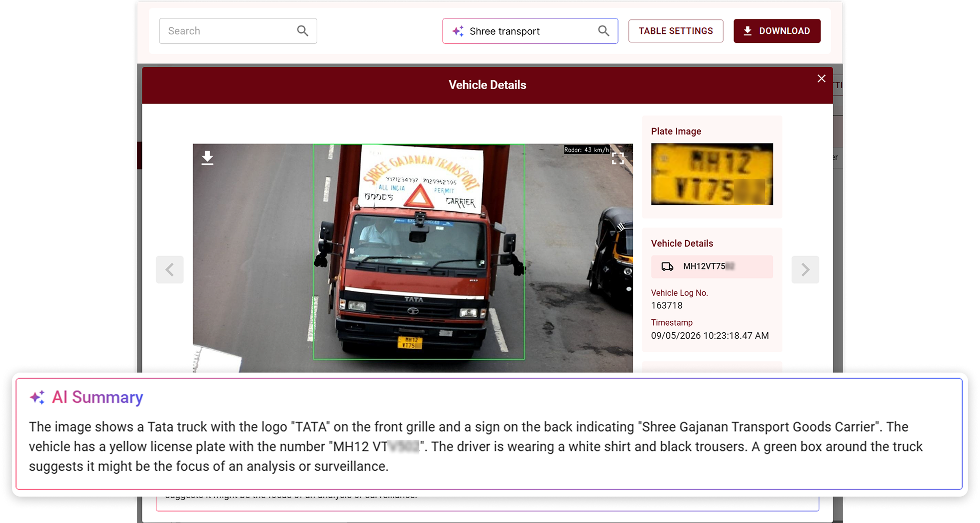Close the Vehicle Details dialog

point(821,79)
